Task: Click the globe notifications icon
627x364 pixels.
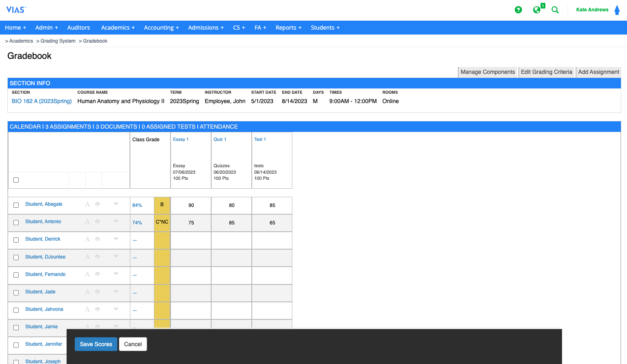Action: [537, 10]
